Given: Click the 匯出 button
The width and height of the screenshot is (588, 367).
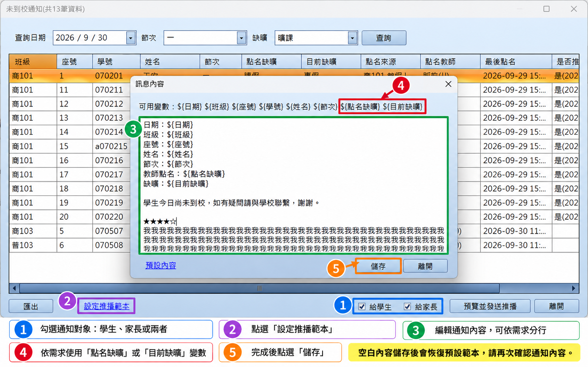Looking at the screenshot, I should [x=31, y=306].
